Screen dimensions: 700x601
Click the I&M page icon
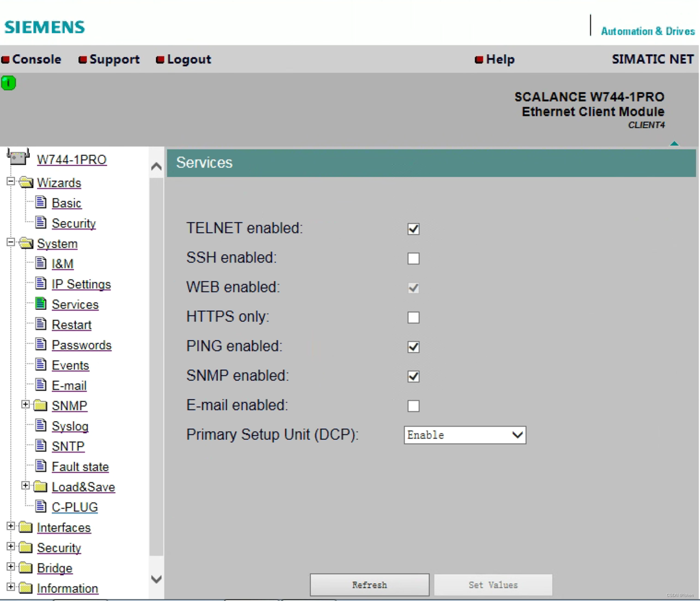pos(41,263)
